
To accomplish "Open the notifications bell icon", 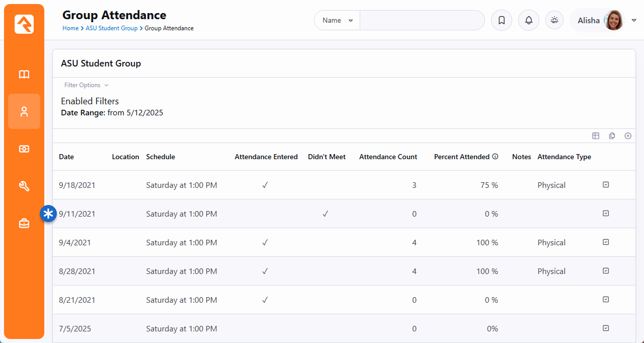I will tap(528, 21).
